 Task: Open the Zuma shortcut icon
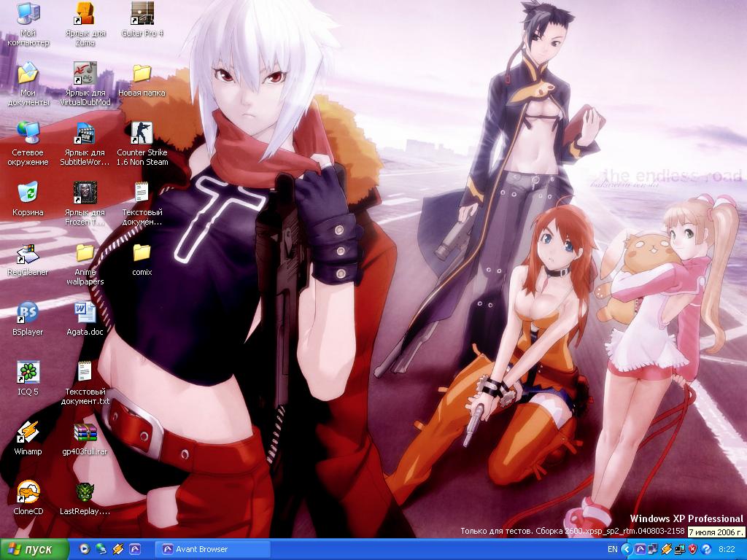[x=85, y=15]
